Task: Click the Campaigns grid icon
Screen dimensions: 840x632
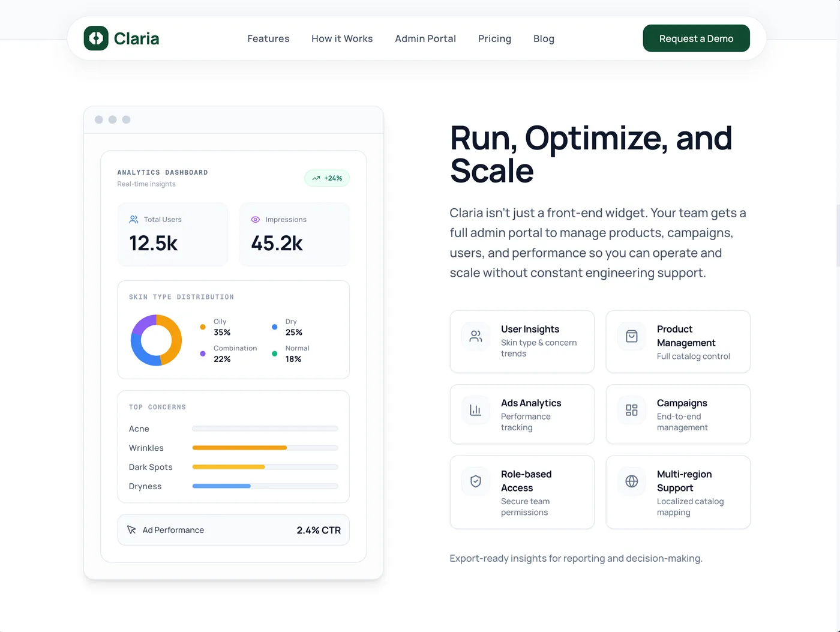Action: coord(632,410)
